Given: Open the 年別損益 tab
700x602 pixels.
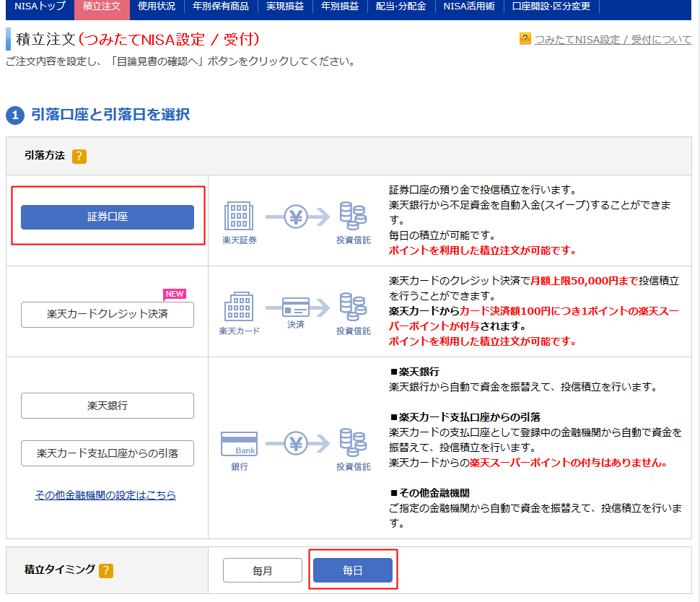Looking at the screenshot, I should coord(340,7).
